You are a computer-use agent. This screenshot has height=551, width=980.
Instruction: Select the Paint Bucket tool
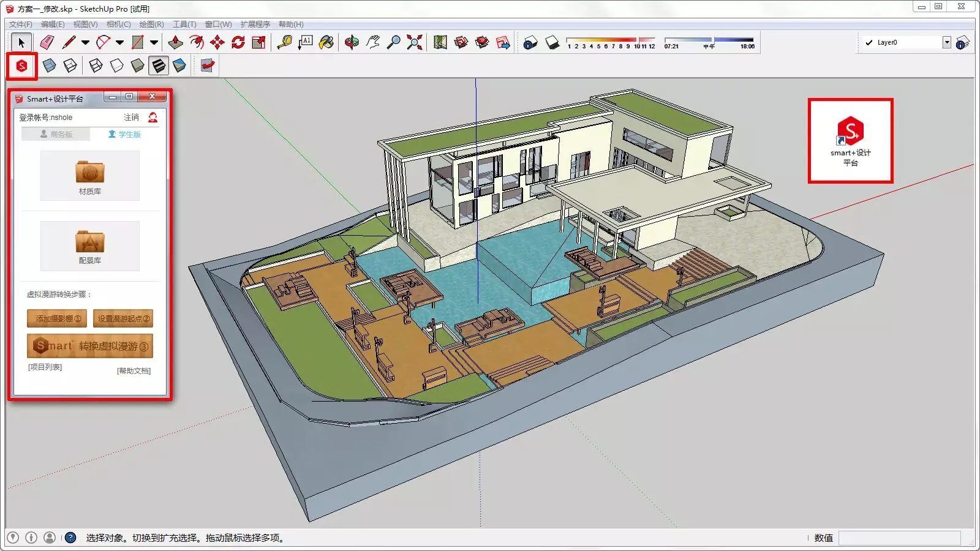point(326,42)
